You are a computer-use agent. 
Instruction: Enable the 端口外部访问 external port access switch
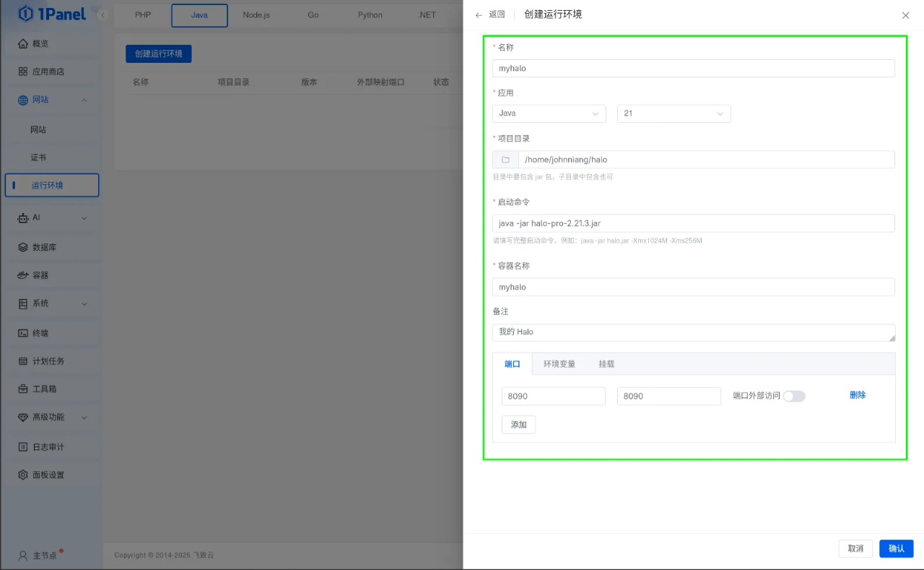794,396
